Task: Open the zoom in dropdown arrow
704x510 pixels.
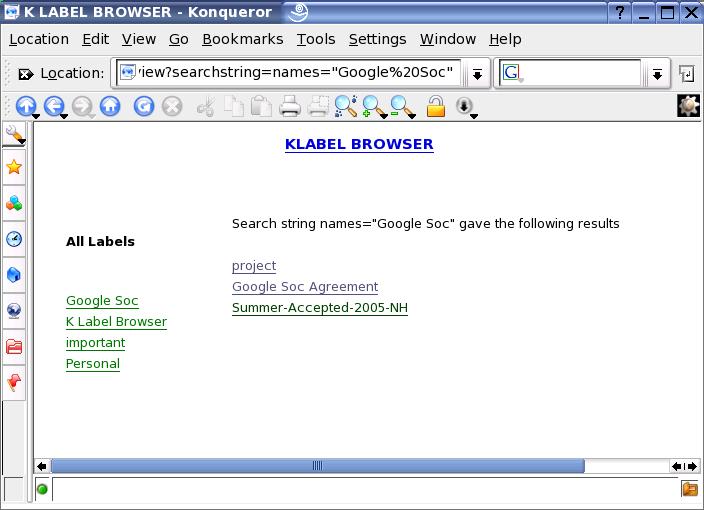Action: pos(384,116)
